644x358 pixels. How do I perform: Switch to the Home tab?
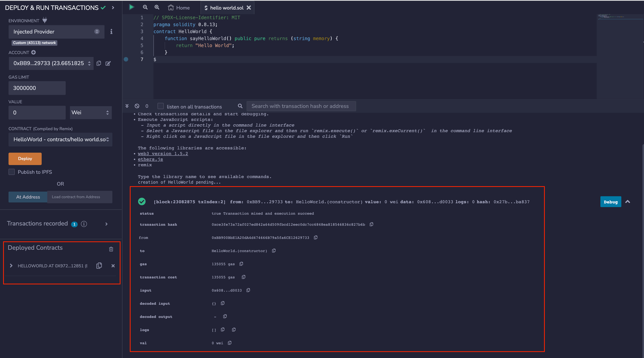(179, 8)
